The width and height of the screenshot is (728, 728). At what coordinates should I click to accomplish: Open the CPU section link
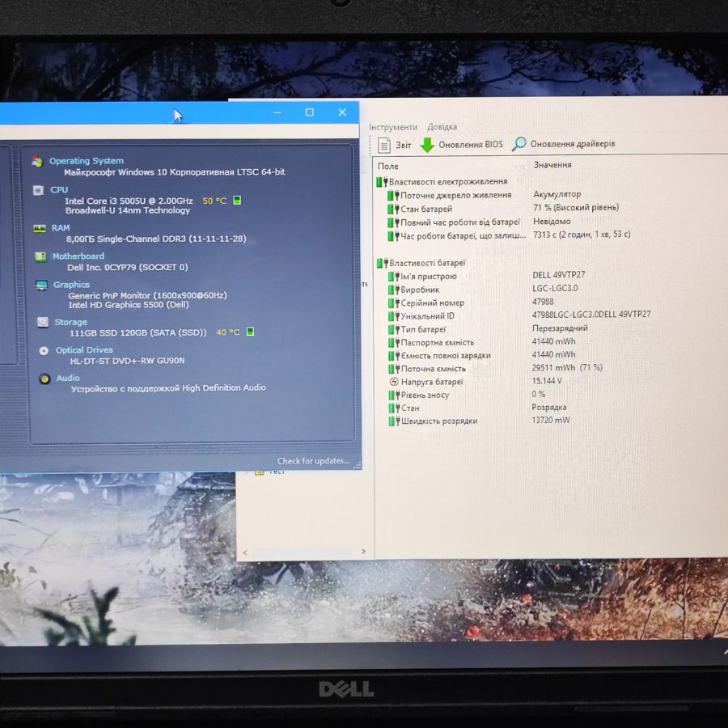[59, 189]
